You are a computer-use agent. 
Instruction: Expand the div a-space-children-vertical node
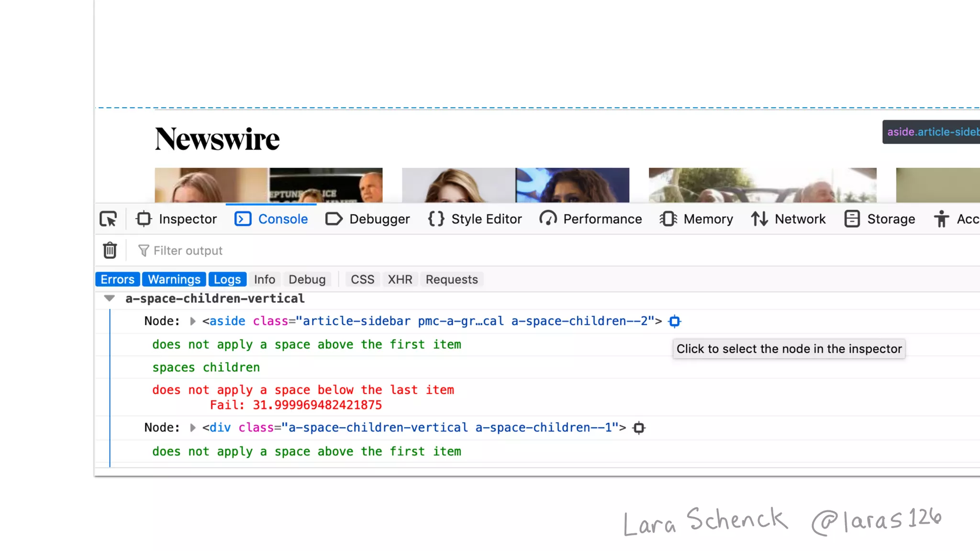point(193,428)
